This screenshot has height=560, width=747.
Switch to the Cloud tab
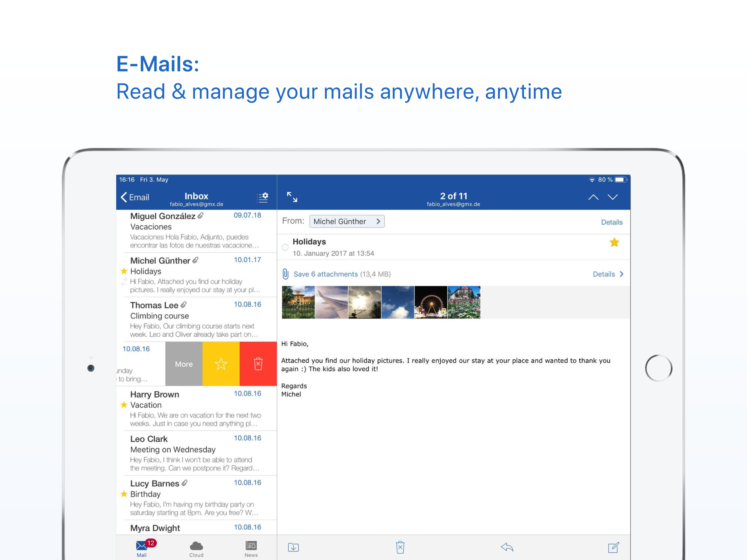pos(196,549)
